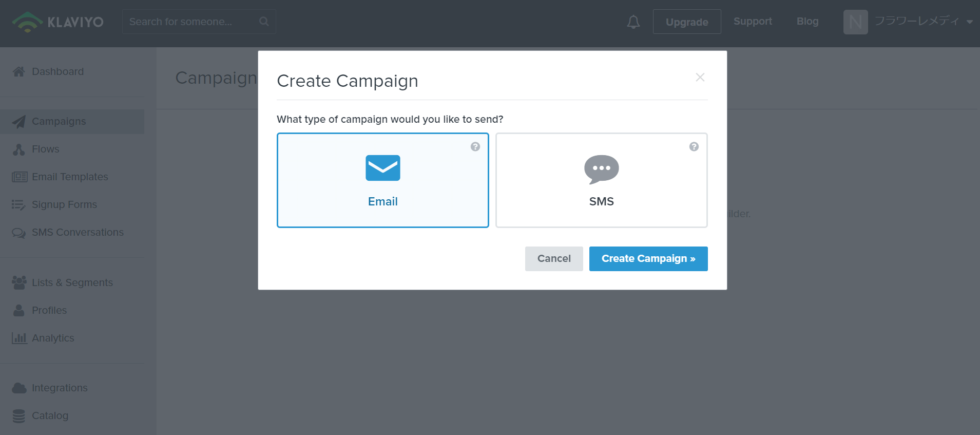Open help tooltip on Email card
Screen dimensions: 980x435
coord(475,147)
